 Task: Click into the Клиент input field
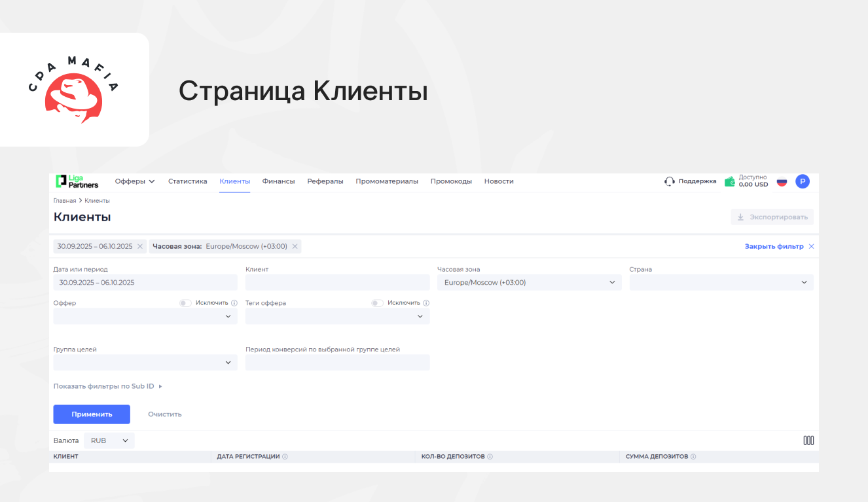pos(337,283)
